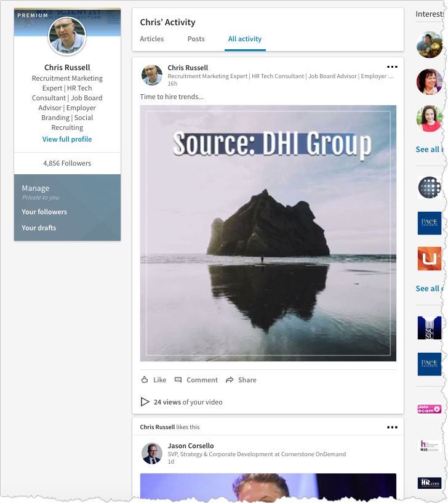
Task: Play the DHI Group video thumbnail
Action: pyautogui.click(x=268, y=233)
